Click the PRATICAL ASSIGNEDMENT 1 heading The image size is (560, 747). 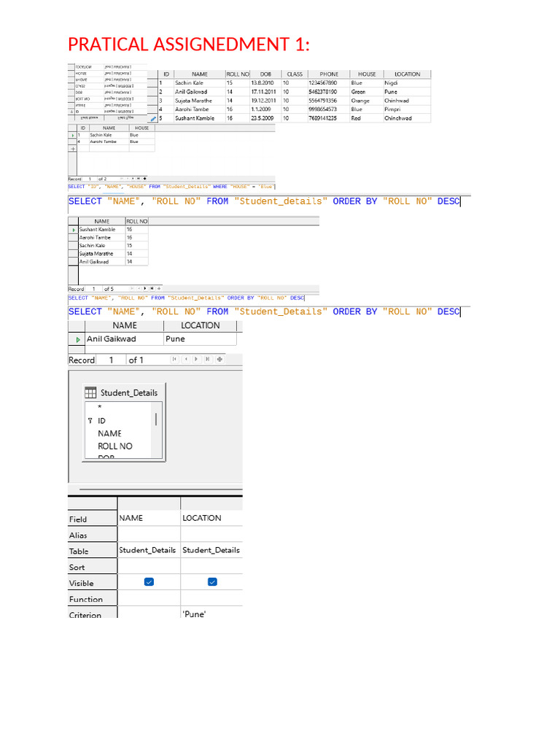[189, 44]
